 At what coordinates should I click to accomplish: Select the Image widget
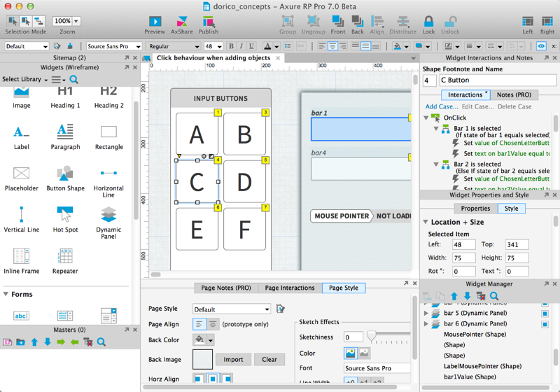click(22, 97)
